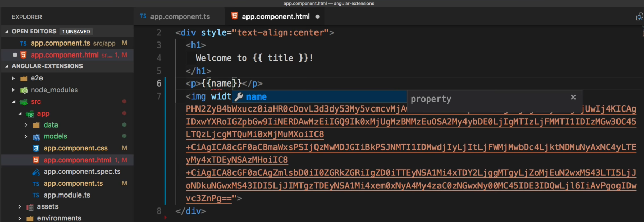The image size is (644, 222).
Task: Open app.module.ts in the explorer
Action: pos(66,195)
